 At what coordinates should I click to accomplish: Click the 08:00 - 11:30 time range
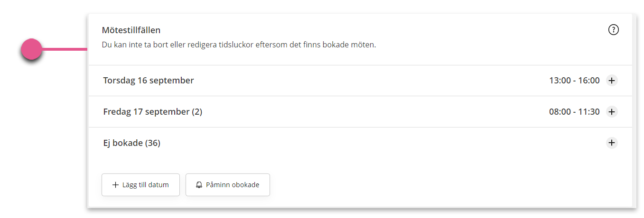tap(574, 112)
